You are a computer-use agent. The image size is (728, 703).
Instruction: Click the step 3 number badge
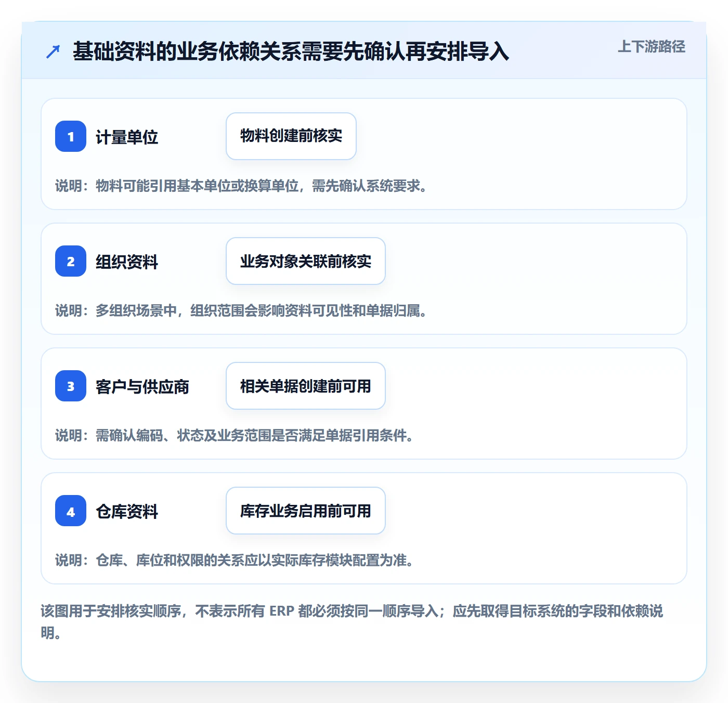71,386
